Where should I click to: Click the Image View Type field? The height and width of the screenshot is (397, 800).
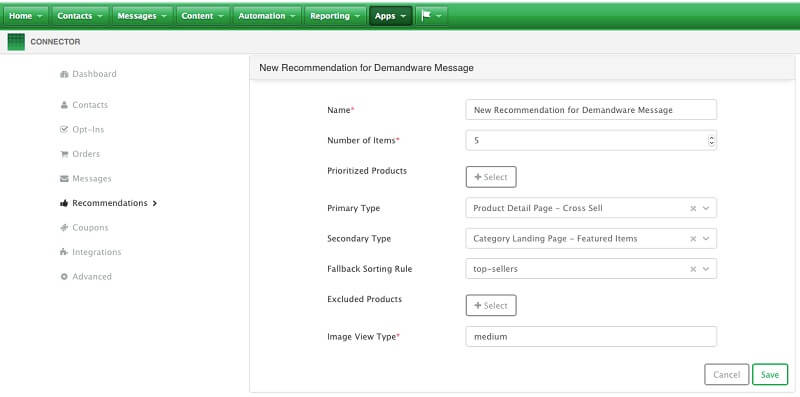591,337
